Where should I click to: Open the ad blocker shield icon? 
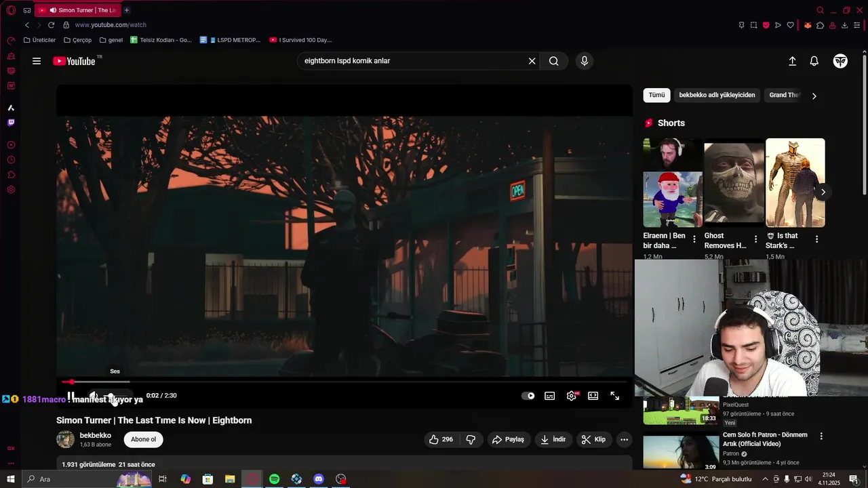pyautogui.click(x=766, y=25)
